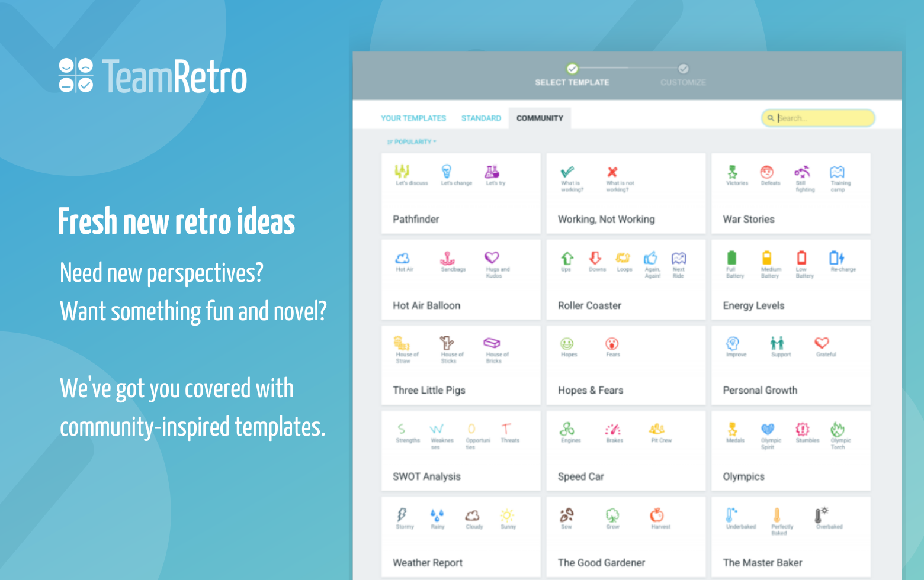
Task: Click the Training camp map icon
Action: pos(837,172)
